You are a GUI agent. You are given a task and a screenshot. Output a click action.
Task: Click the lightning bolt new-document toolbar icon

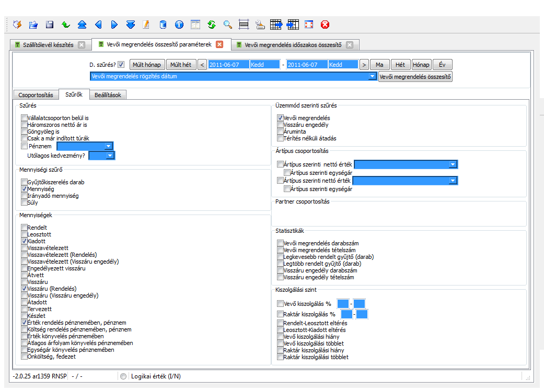(x=17, y=25)
